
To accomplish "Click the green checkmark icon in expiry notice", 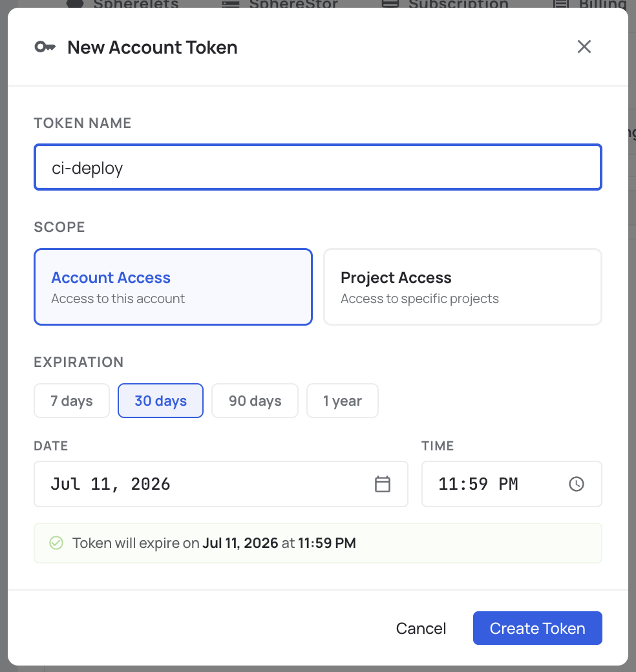I will [56, 543].
